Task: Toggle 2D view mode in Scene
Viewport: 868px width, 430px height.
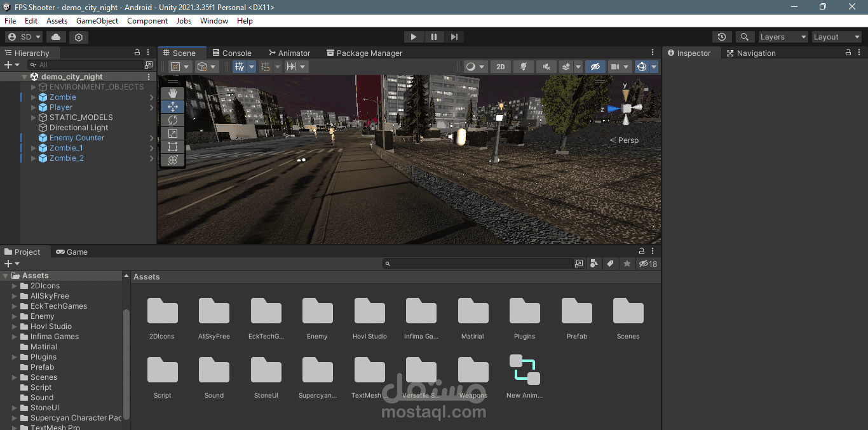Action: [x=501, y=67]
